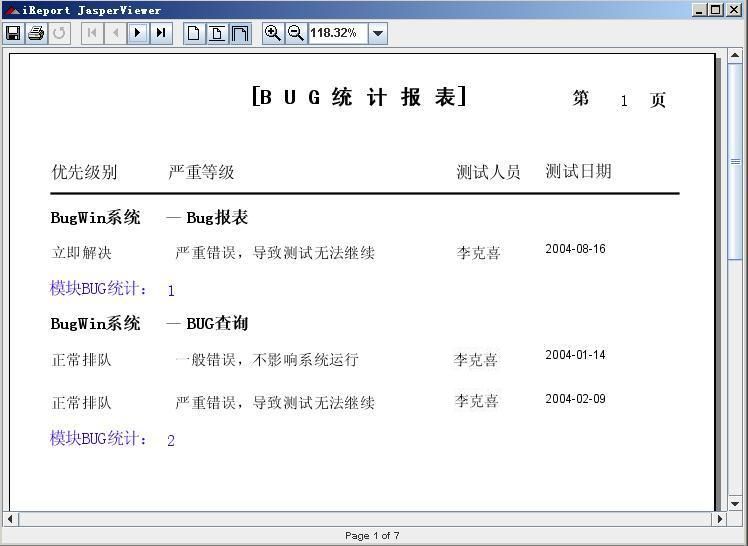Click the Bug报表 group heading
This screenshot has height=546, width=748.
[x=217, y=218]
